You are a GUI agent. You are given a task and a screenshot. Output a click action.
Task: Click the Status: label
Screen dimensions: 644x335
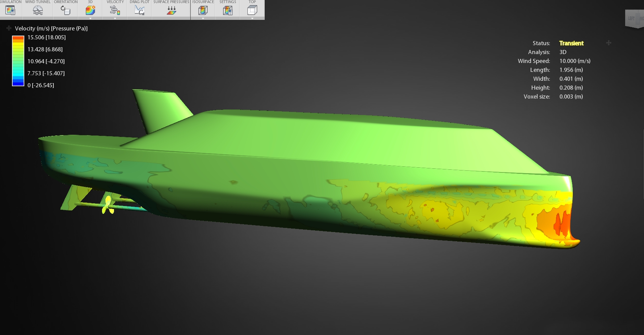point(541,43)
